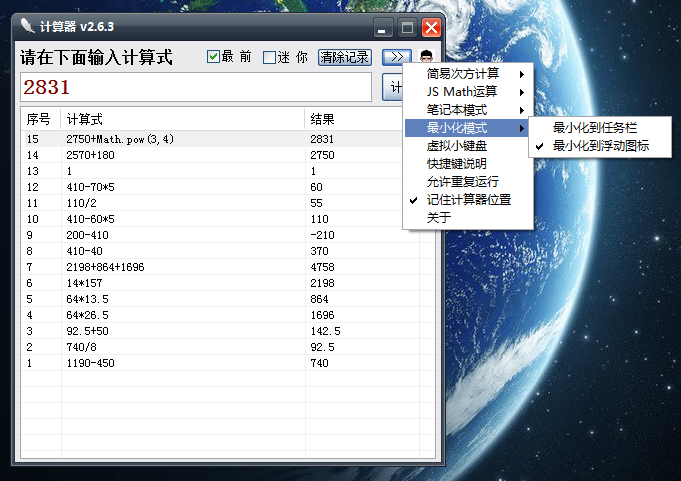Click the disabled maximize button
681x481 pixels.
(x=407, y=27)
